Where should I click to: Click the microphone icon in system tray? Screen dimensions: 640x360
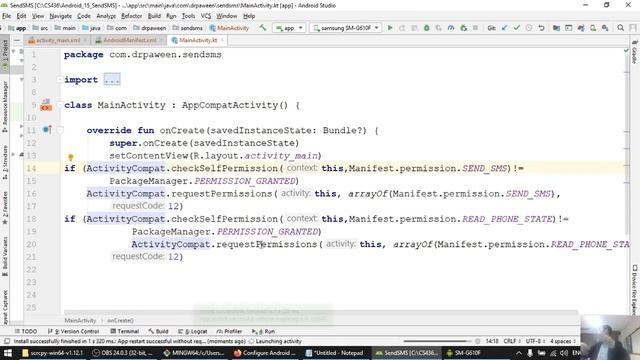pyautogui.click(x=530, y=353)
